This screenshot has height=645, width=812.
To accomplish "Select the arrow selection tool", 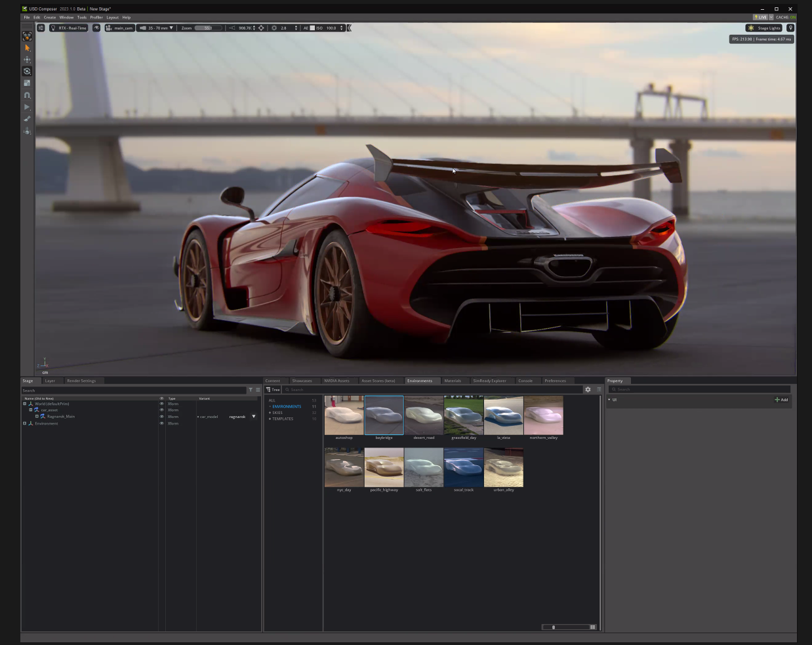I will click(27, 48).
